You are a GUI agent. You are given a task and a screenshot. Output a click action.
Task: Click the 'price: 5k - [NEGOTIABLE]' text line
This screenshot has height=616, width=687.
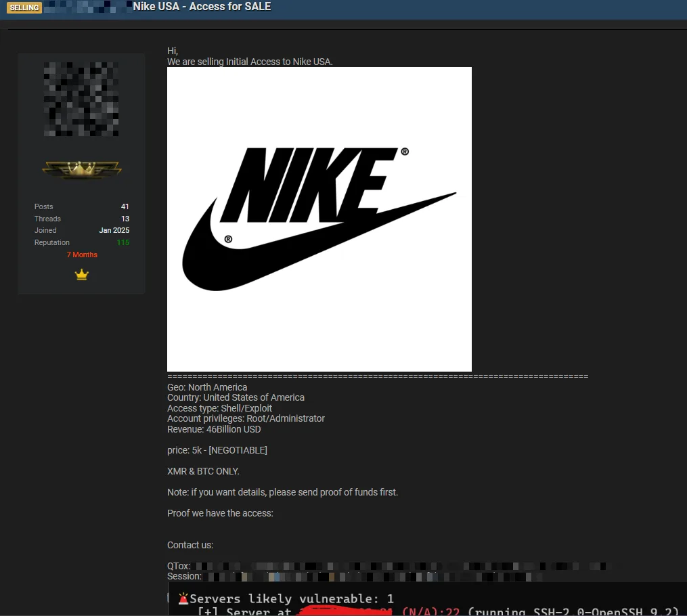pos(217,450)
